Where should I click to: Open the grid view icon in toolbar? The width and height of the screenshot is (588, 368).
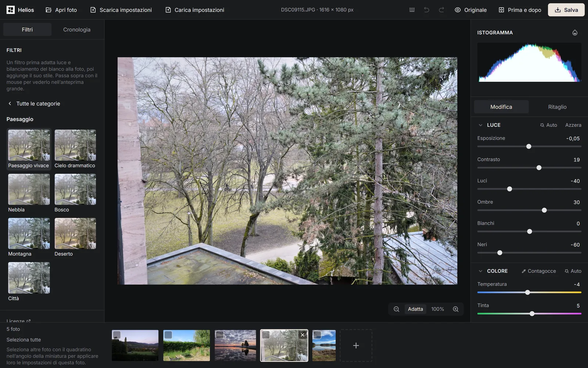(x=412, y=10)
